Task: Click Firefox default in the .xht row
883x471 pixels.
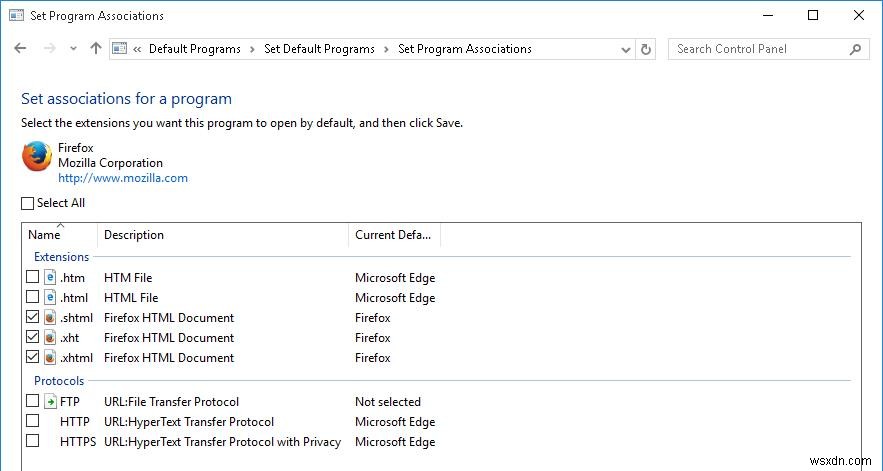Action: click(373, 337)
